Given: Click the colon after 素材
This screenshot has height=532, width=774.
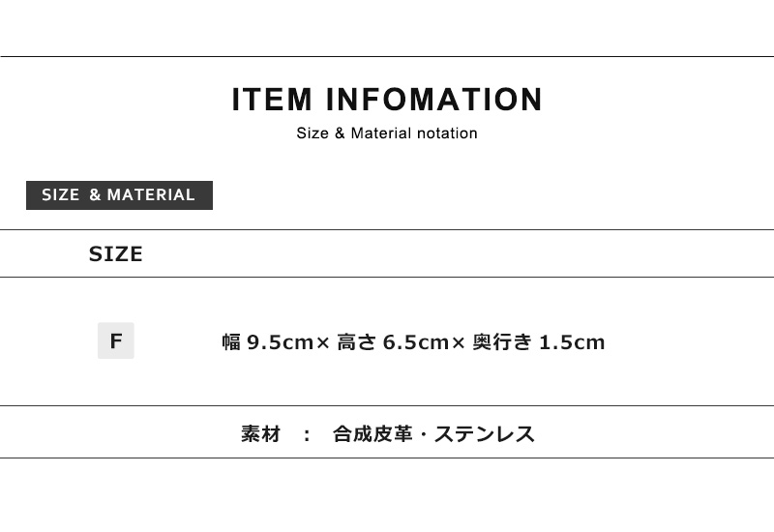Looking at the screenshot, I should [x=307, y=434].
